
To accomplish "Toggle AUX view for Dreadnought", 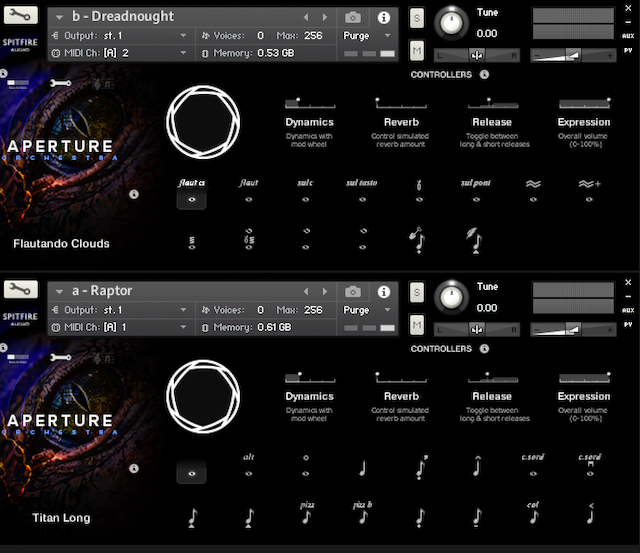I will 628,36.
